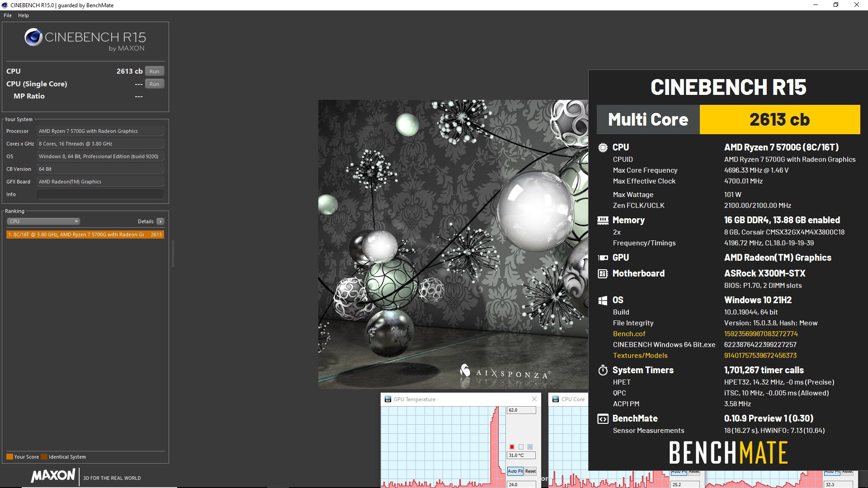Click the AMD Ryzen 7 5700G (8C/16T) heading
Viewport: 868px width, 488px height.
[x=781, y=147]
